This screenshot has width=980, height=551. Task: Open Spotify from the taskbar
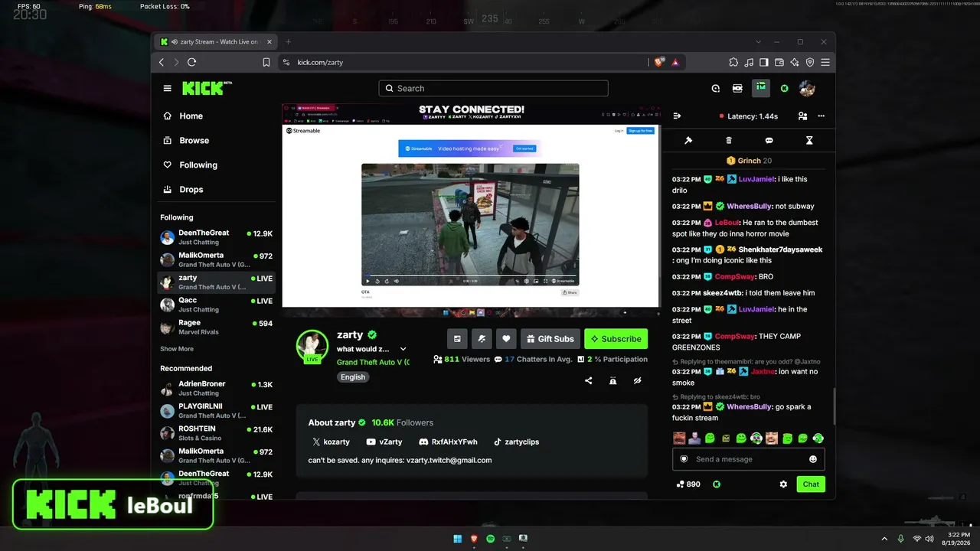[x=490, y=539]
